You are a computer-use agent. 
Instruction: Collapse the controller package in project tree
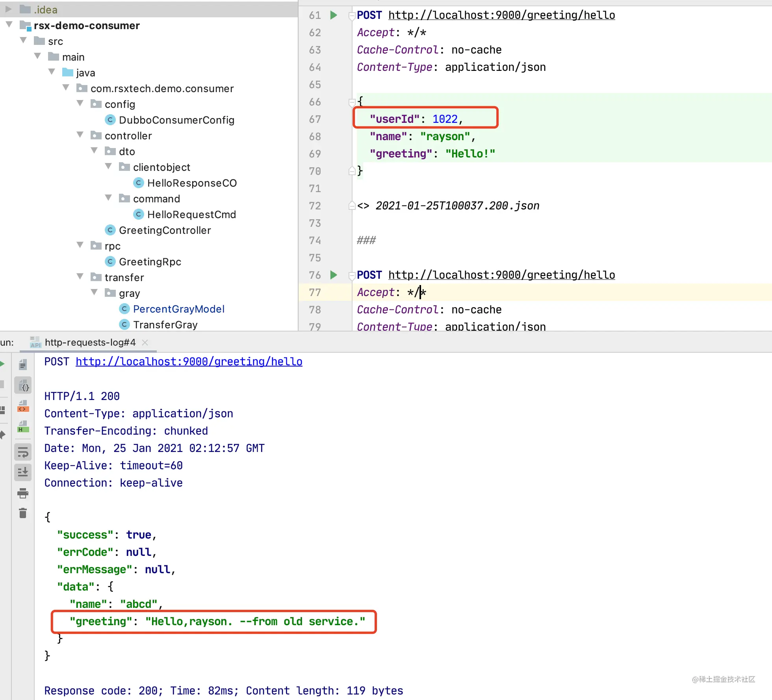(x=80, y=135)
